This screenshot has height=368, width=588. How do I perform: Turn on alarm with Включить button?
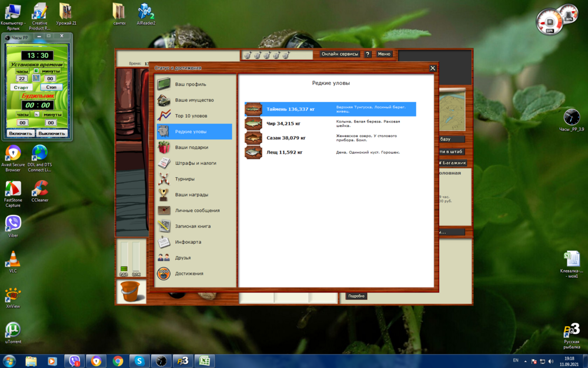tap(21, 134)
